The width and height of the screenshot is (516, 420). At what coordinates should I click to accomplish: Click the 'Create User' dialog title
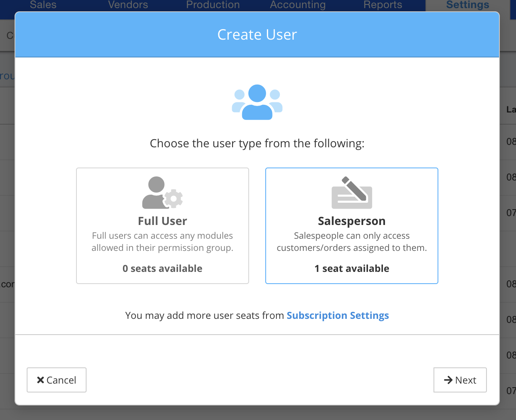[257, 35]
